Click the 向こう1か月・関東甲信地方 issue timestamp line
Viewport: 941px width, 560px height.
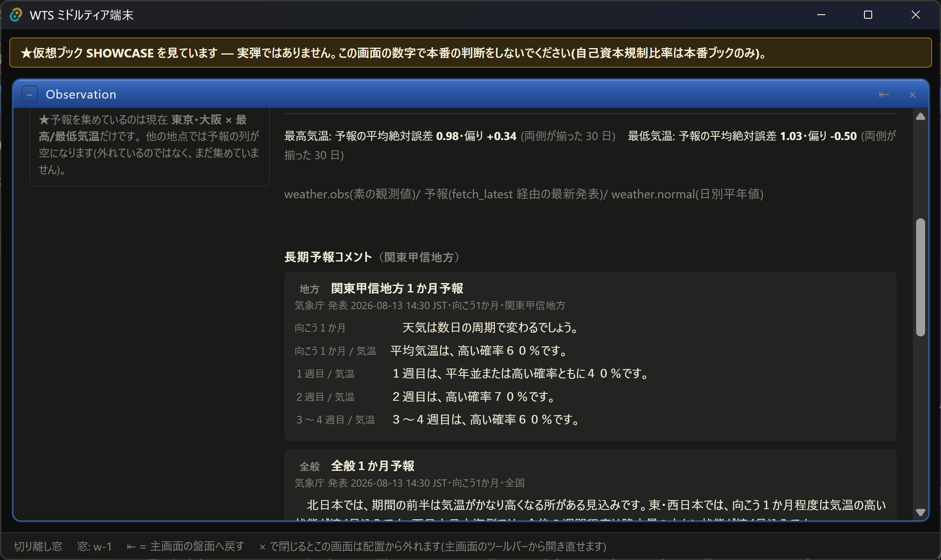coord(430,305)
